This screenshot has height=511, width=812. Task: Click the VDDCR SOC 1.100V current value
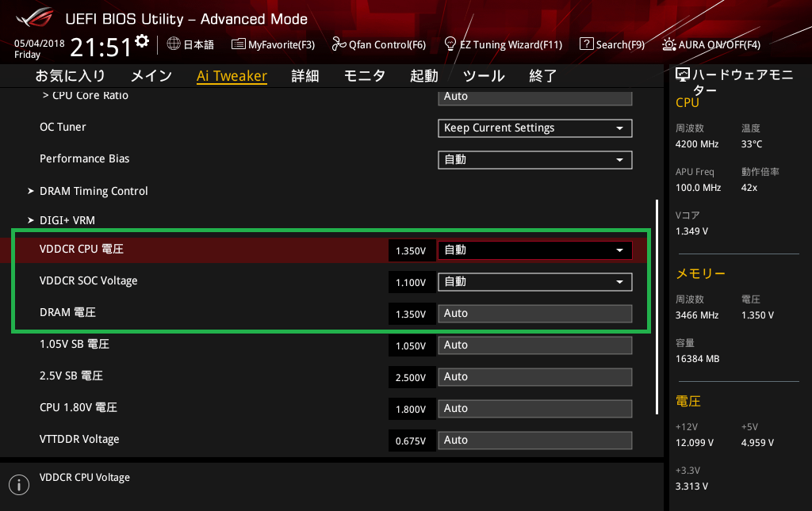click(412, 282)
